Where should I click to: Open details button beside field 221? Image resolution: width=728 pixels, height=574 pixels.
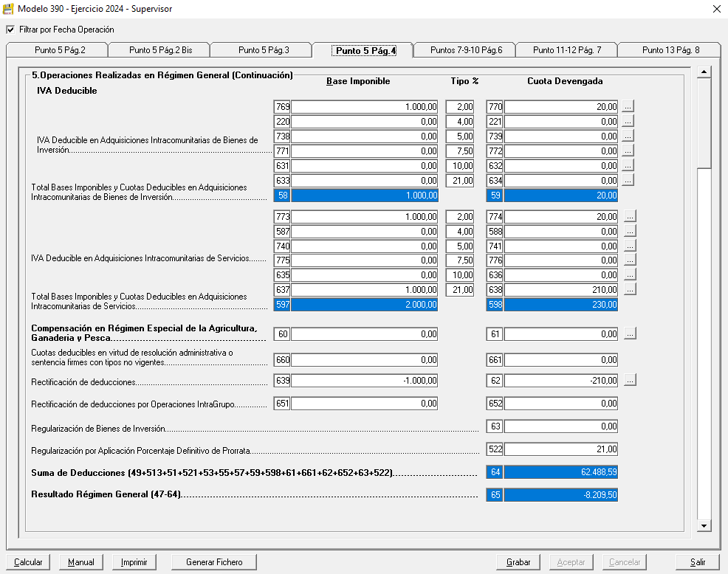(x=628, y=121)
